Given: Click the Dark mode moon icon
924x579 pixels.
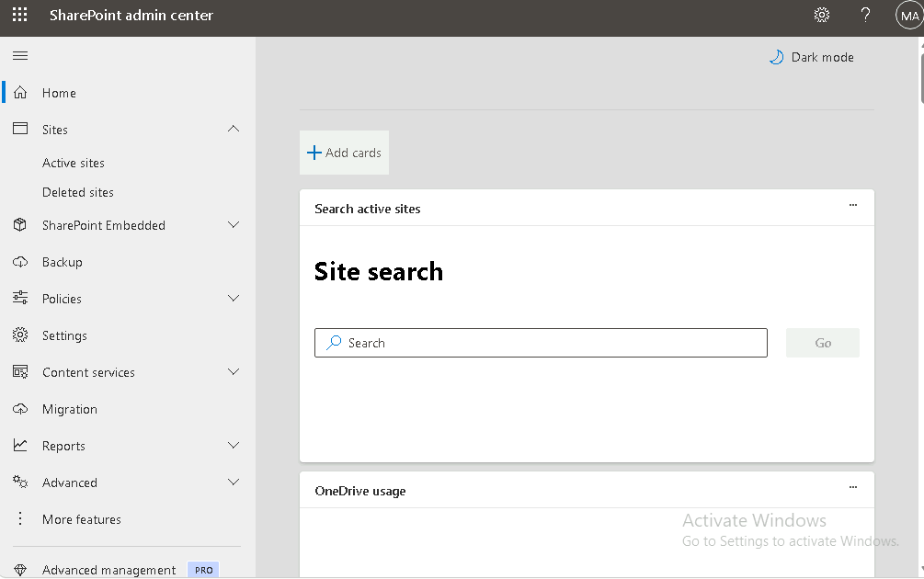Looking at the screenshot, I should 777,57.
